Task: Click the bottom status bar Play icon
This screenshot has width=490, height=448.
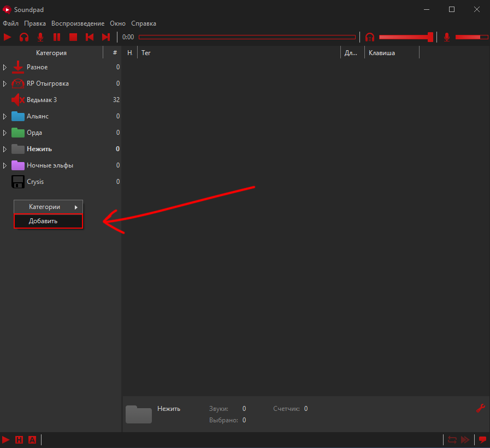Action: (5, 440)
